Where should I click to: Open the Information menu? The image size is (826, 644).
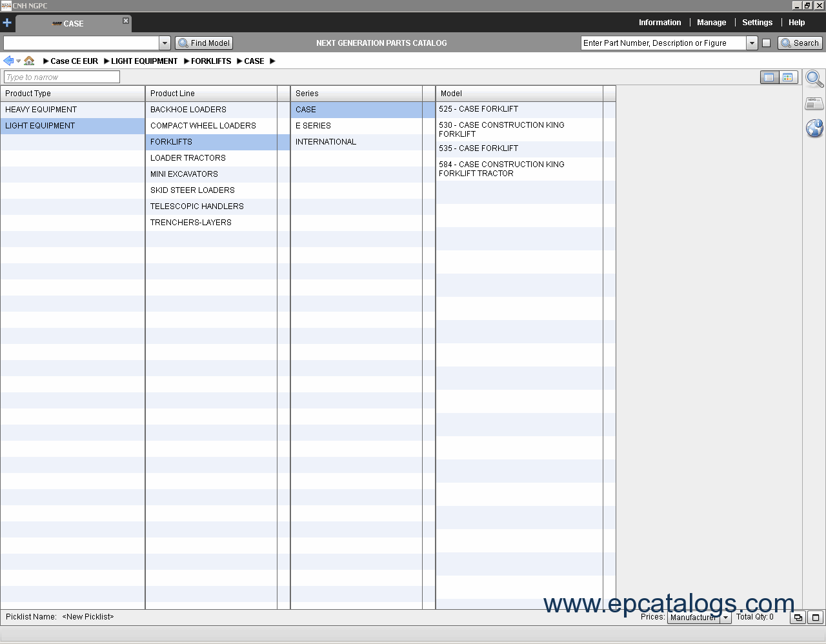tap(660, 23)
